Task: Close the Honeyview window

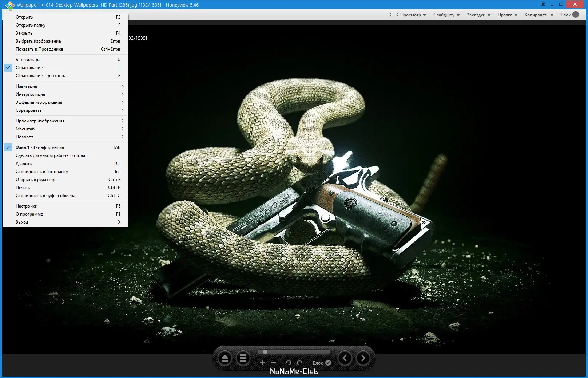Action: click(575, 4)
